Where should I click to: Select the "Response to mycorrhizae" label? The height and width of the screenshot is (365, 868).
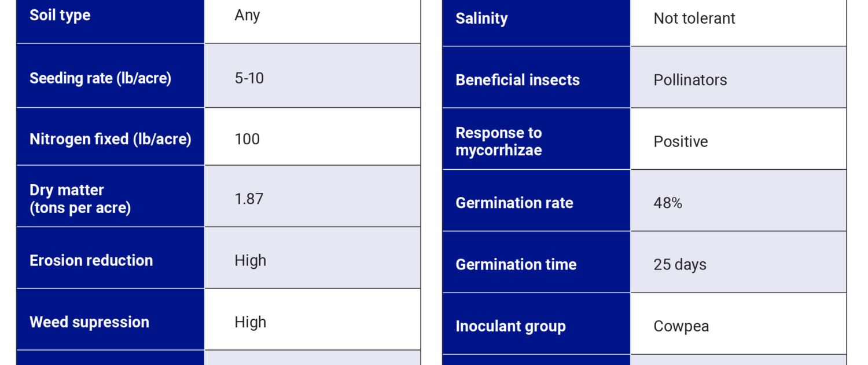pyautogui.click(x=499, y=141)
